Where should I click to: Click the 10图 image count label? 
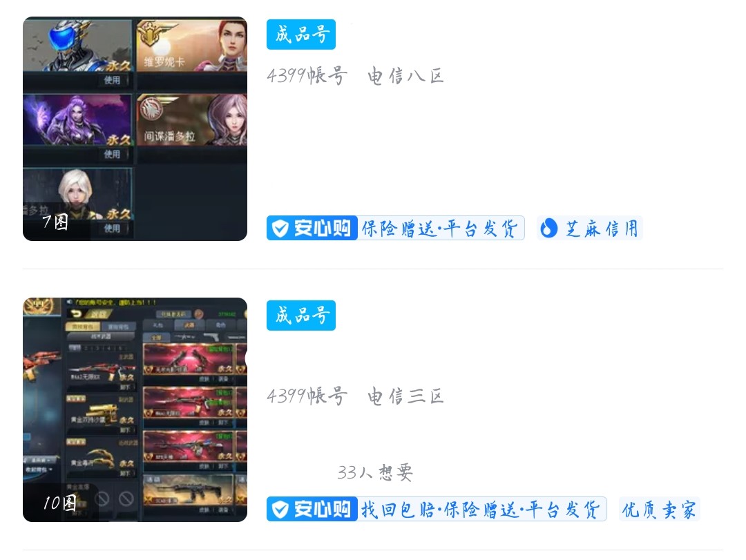pos(60,503)
